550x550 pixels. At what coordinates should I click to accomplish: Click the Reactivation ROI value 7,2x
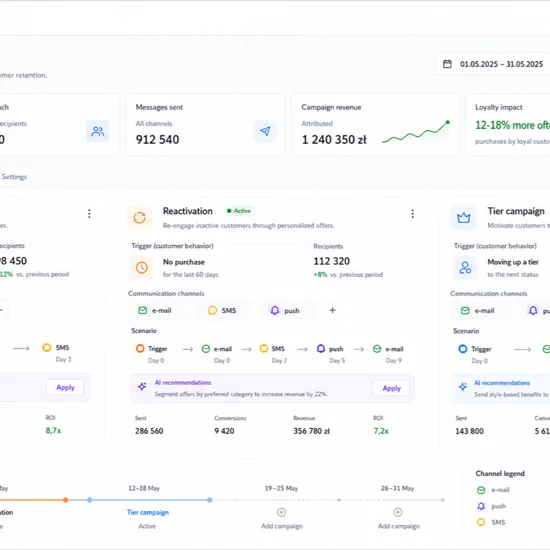point(381,431)
